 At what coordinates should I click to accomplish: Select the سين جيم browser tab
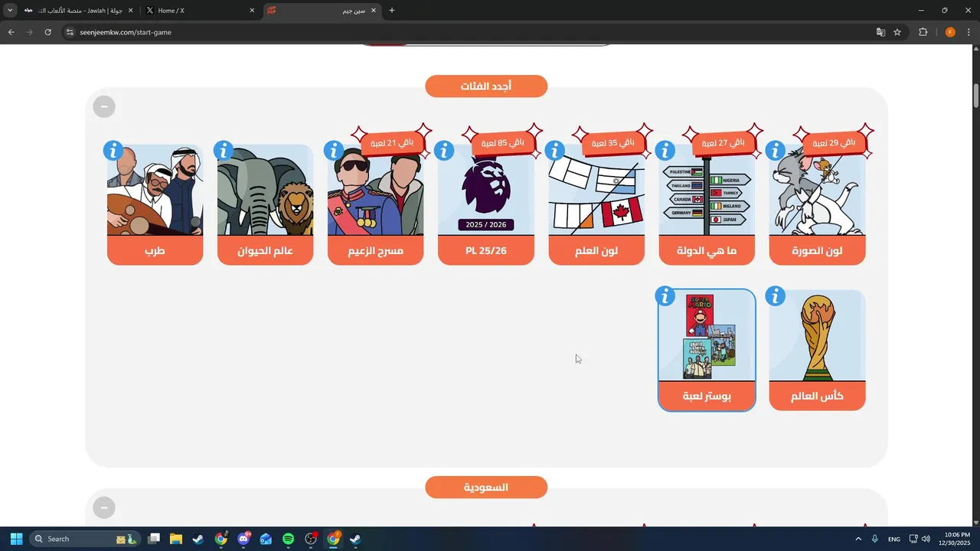pyautogui.click(x=322, y=11)
